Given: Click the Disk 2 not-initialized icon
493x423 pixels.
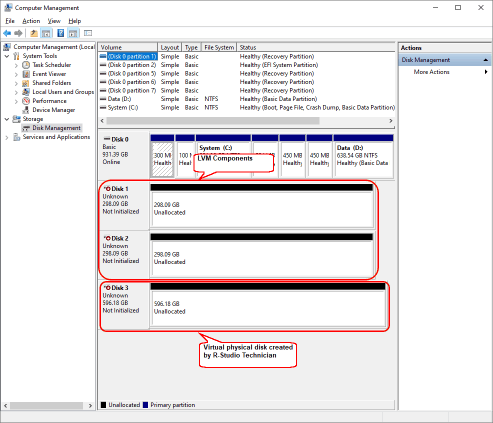Looking at the screenshot, I should pyautogui.click(x=107, y=238).
